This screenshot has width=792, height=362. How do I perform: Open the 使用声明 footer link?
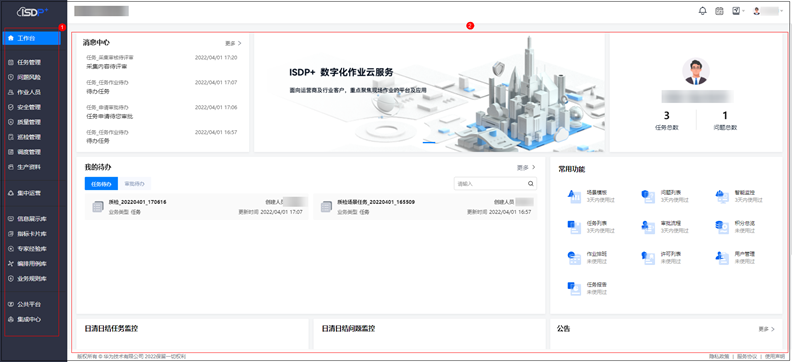[x=775, y=357]
